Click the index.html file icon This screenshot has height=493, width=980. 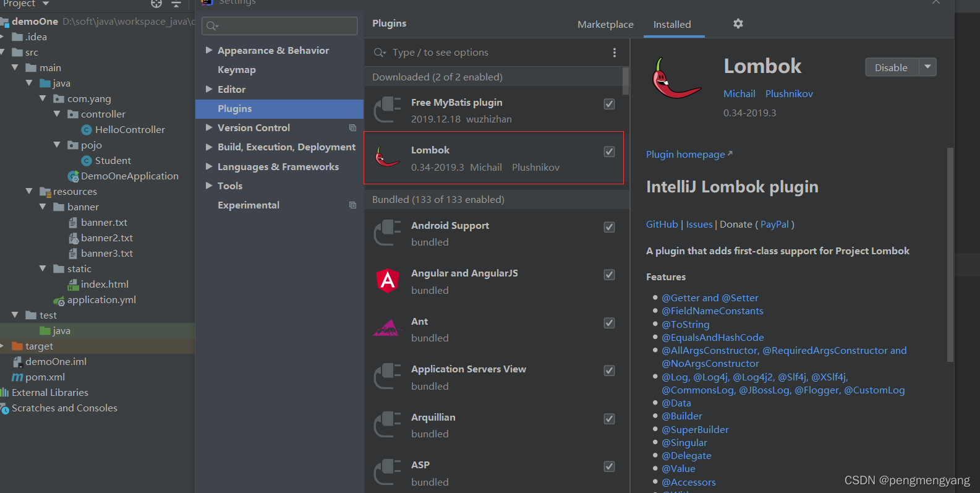73,285
